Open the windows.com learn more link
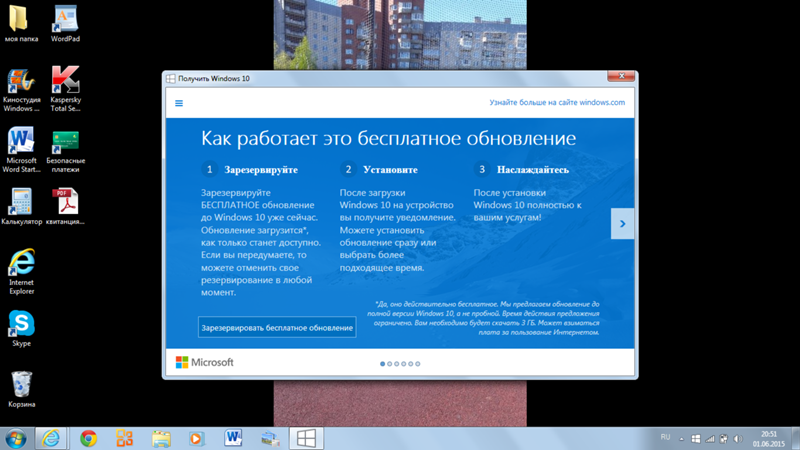Screen dimensions: 800x450 [x=557, y=103]
